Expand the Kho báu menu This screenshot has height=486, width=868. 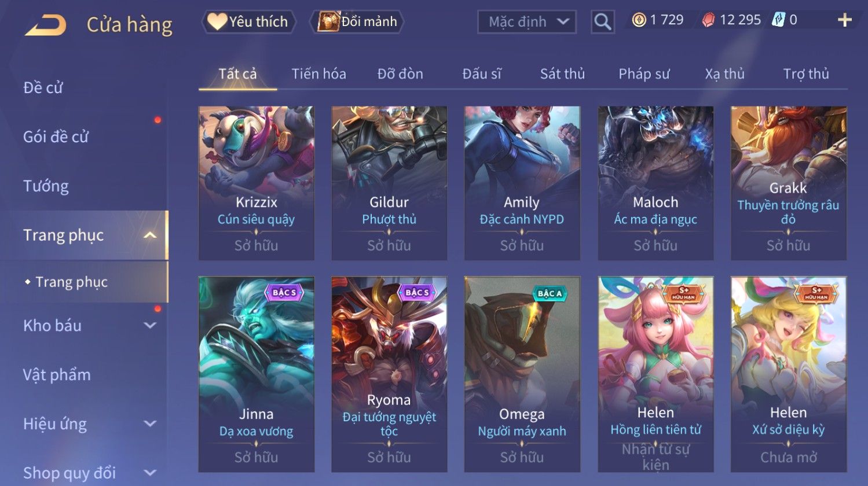pos(150,326)
